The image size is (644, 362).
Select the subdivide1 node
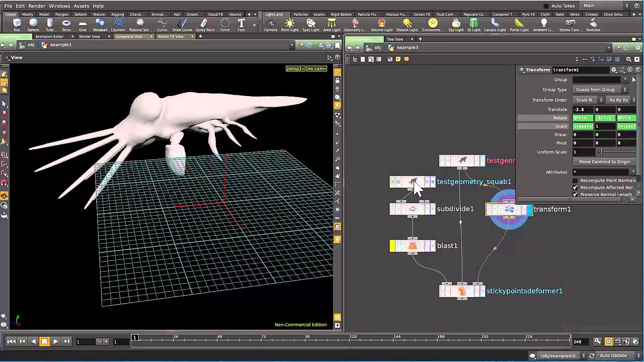tap(413, 209)
